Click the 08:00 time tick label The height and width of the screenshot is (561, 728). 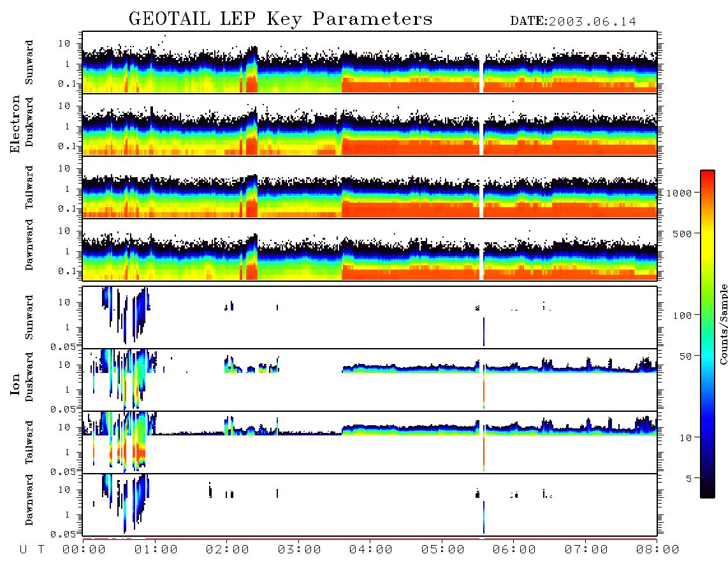click(658, 550)
